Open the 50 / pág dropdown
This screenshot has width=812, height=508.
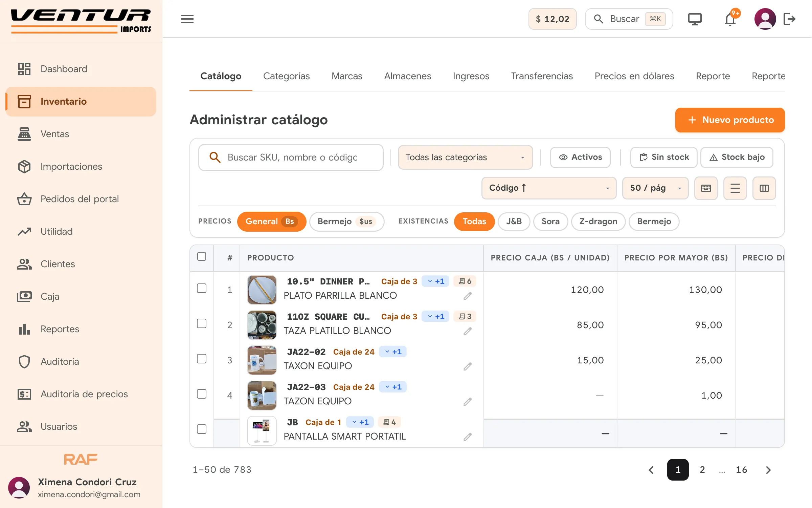tap(655, 188)
